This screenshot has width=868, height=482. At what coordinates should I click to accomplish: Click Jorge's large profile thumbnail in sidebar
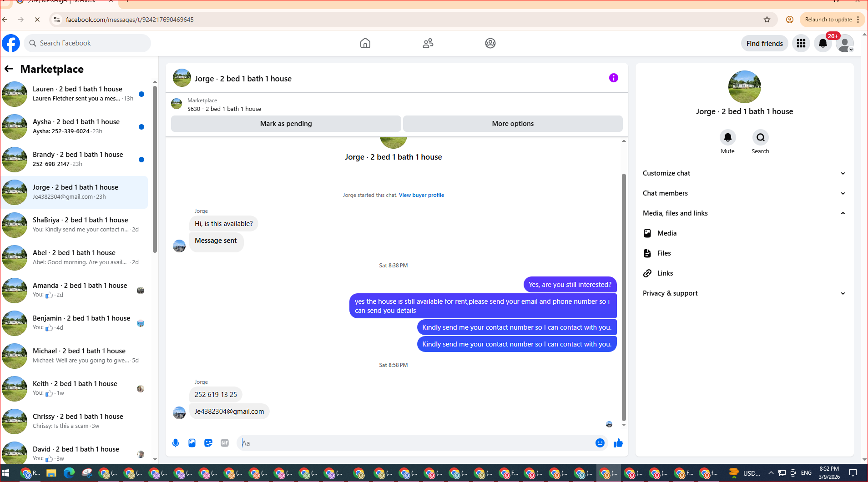[744, 87]
